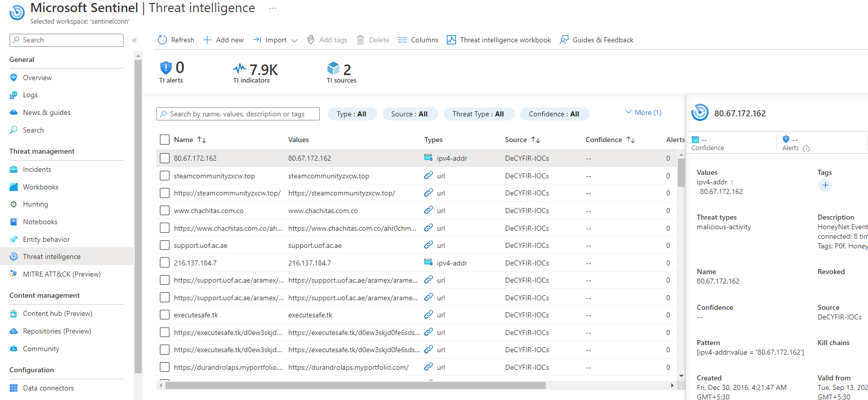Click the horizontal table scrollbar

(355, 385)
